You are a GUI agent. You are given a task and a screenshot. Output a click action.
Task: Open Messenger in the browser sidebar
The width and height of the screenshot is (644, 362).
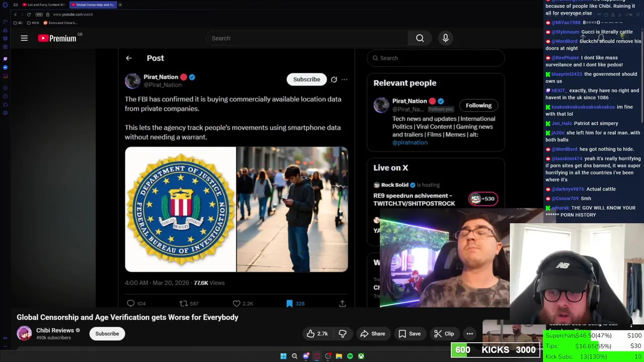(x=5, y=67)
